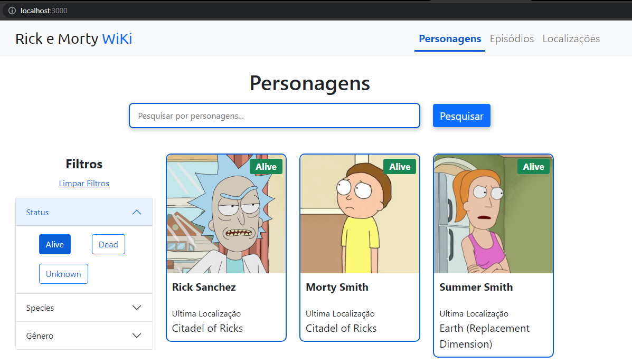Expand the Species filter section
The image size is (632, 364).
(x=84, y=308)
